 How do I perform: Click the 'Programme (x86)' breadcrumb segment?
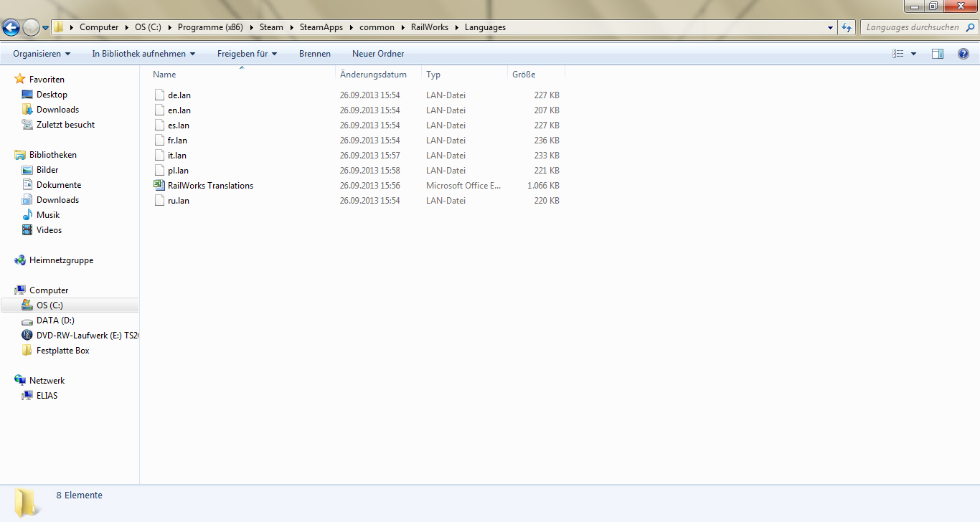pos(210,27)
